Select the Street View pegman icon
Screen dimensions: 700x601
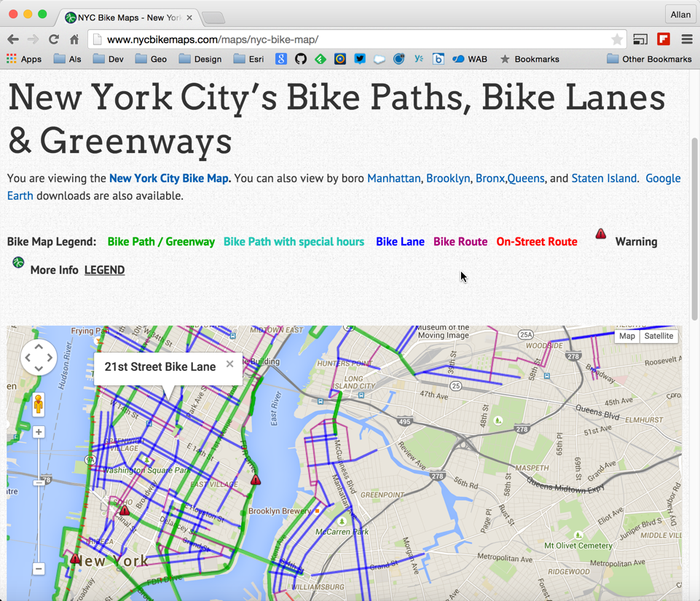tap(39, 404)
